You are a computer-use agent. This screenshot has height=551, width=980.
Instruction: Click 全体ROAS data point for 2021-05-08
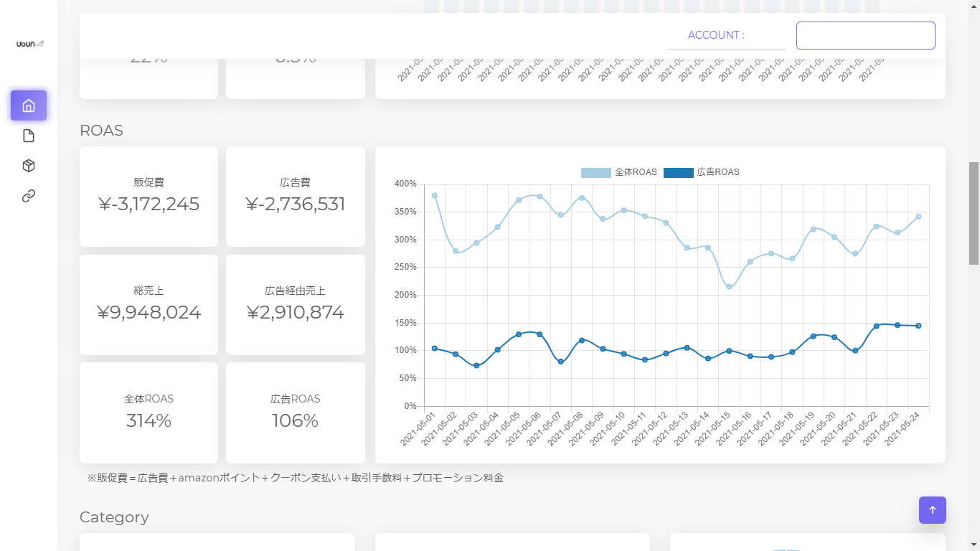(582, 198)
